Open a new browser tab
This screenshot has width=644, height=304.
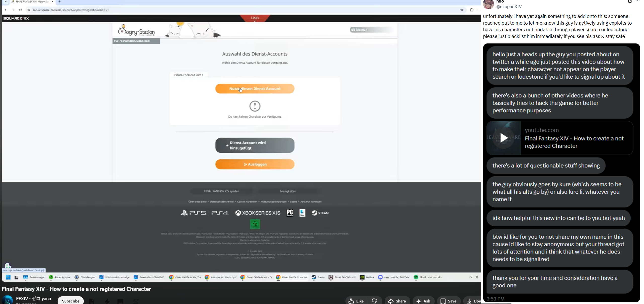60,2
